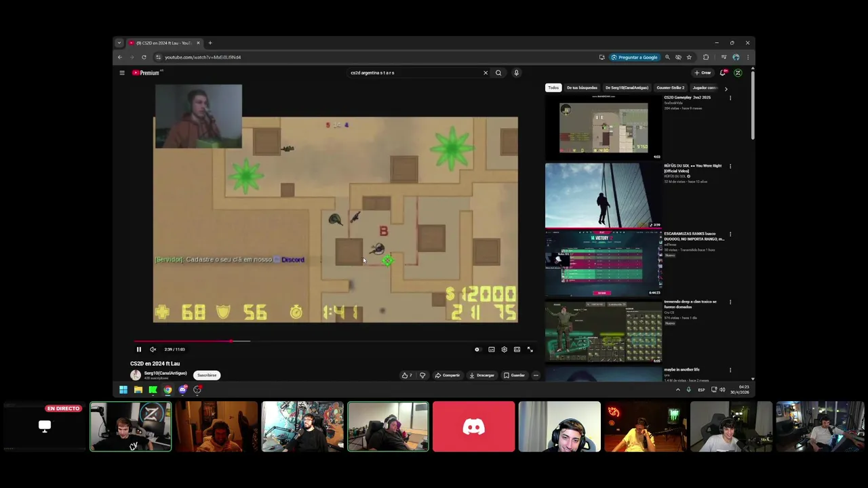
Task: Open Chrome tab search dropdown
Action: click(119, 43)
